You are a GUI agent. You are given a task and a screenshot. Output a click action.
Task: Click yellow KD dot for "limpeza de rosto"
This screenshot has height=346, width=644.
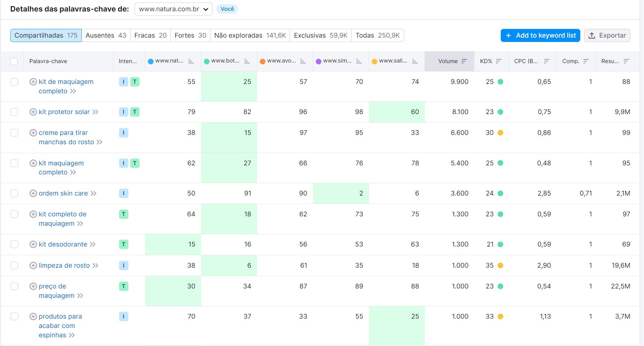(x=500, y=265)
